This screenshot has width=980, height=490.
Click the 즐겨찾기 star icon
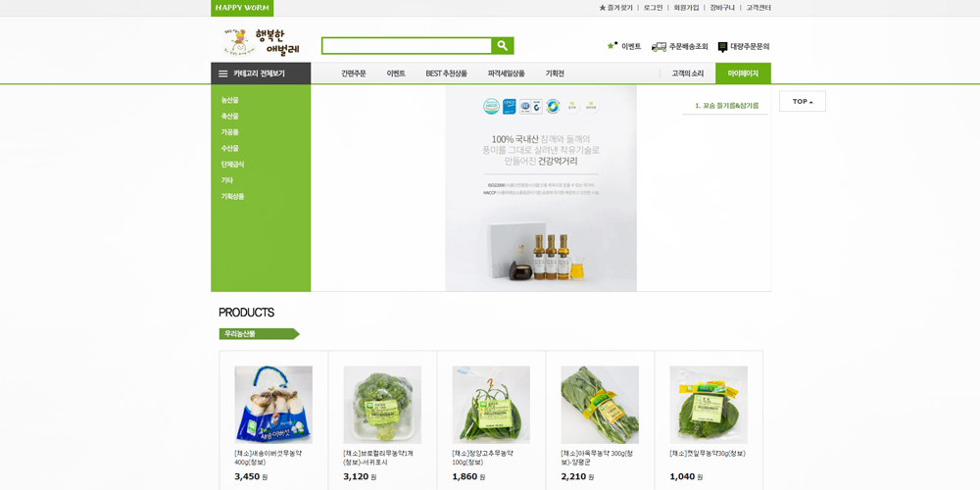(x=603, y=8)
